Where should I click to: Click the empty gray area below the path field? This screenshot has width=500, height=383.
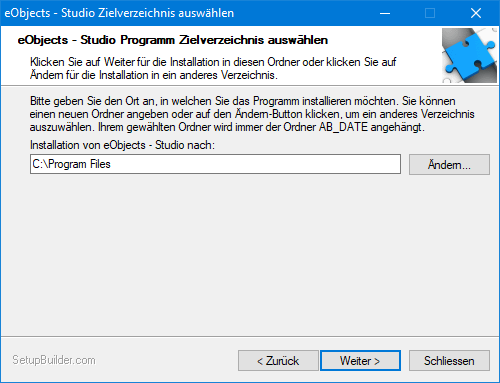tap(250, 253)
